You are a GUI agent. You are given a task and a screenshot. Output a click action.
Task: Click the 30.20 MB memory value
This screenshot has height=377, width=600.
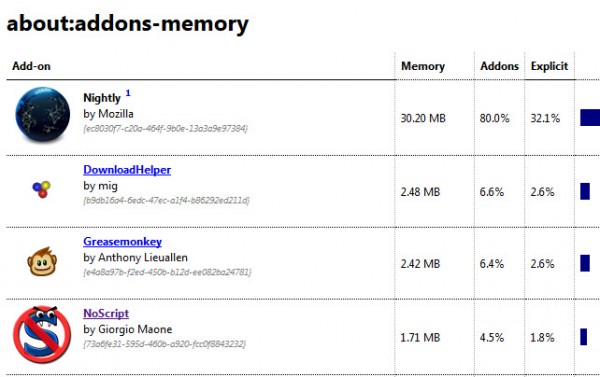pos(423,118)
